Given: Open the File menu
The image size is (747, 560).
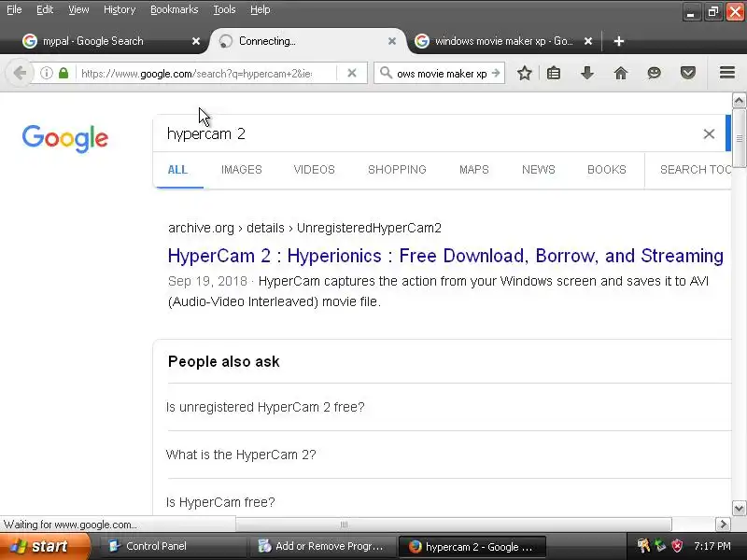Looking at the screenshot, I should tap(14, 9).
